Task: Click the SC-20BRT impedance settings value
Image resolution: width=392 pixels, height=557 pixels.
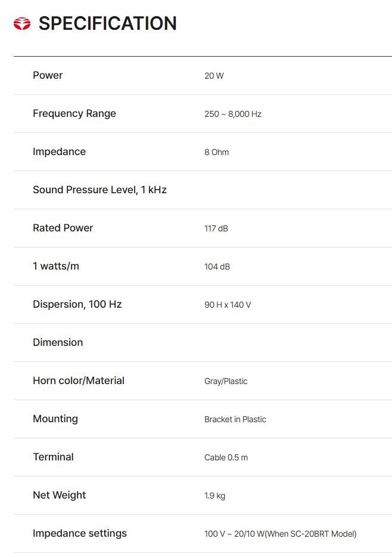Action: pyautogui.click(x=280, y=534)
